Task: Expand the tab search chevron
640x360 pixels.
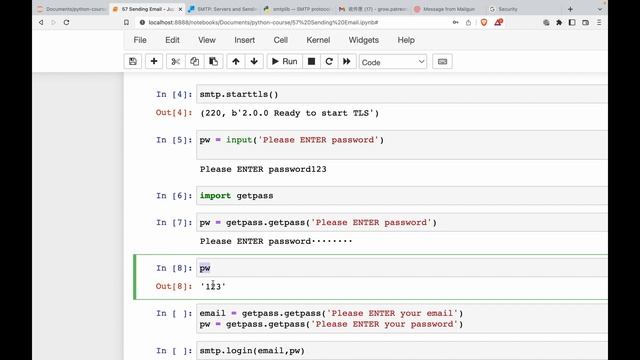Action: point(600,9)
